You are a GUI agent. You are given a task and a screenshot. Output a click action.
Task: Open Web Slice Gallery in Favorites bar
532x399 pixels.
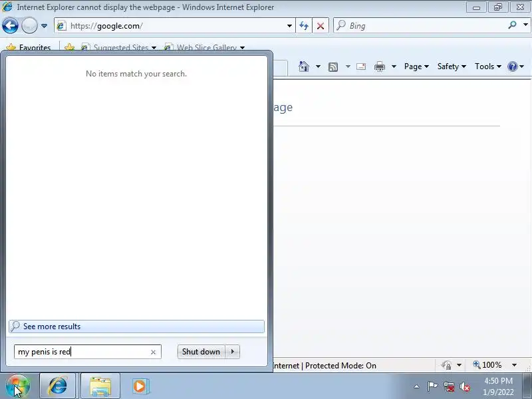(x=204, y=47)
